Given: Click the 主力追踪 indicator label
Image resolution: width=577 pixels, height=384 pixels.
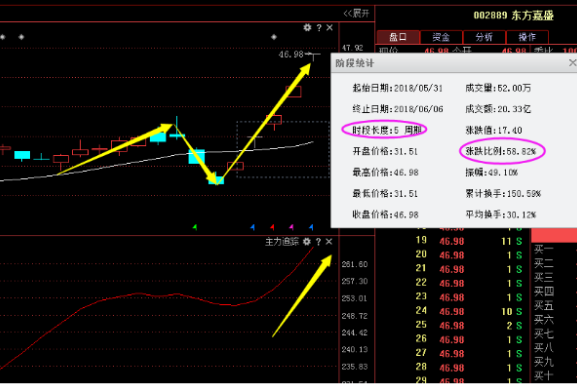Looking at the screenshot, I should (x=282, y=242).
